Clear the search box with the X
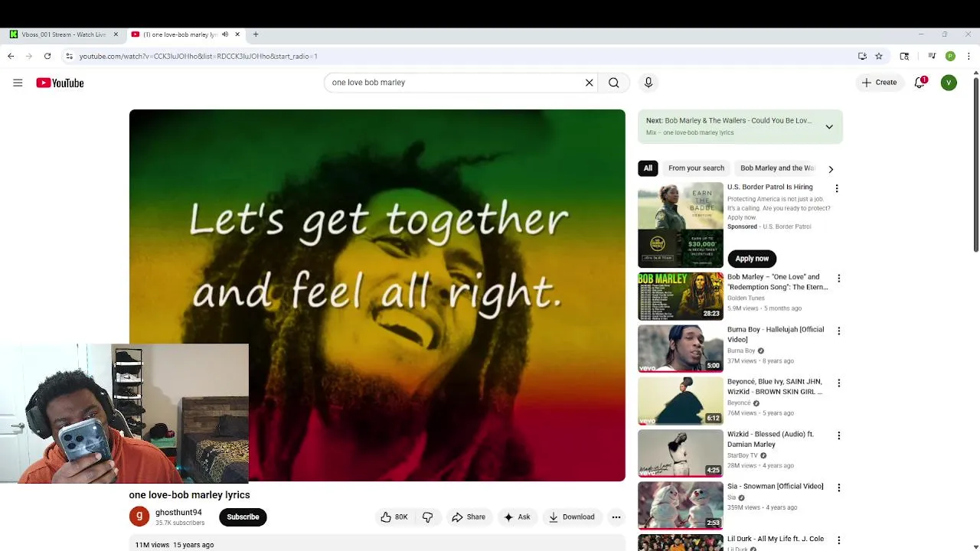Viewport: 980px width, 551px height. pyautogui.click(x=590, y=83)
